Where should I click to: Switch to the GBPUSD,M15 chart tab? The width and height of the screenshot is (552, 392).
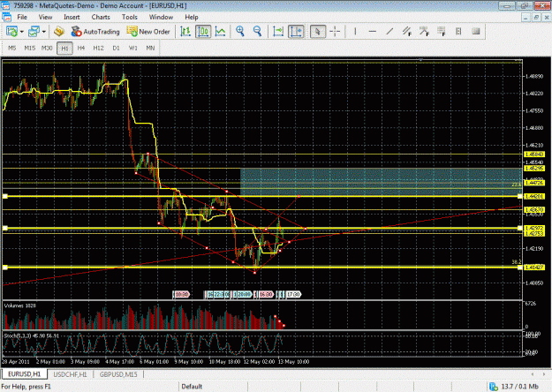point(118,374)
